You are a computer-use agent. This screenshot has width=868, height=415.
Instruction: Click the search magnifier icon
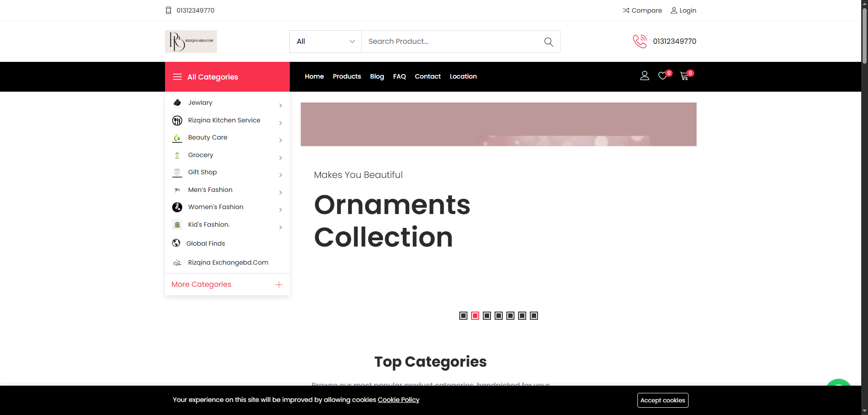[x=548, y=42]
